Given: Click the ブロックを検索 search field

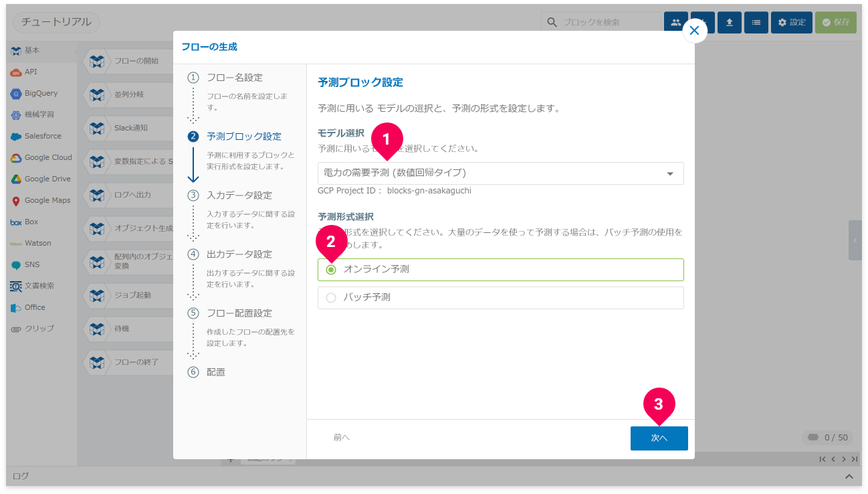Looking at the screenshot, I should 601,22.
